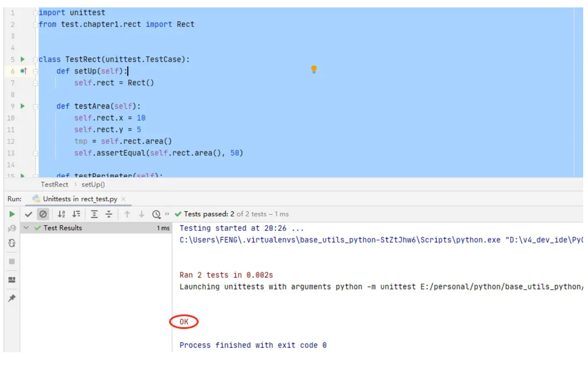Viewport: 588px width, 374px height.
Task: Click the setUp() breadcrumb
Action: point(93,184)
